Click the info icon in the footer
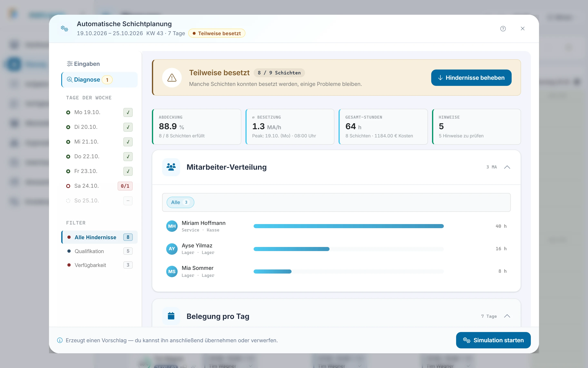The height and width of the screenshot is (368, 588). [60, 340]
